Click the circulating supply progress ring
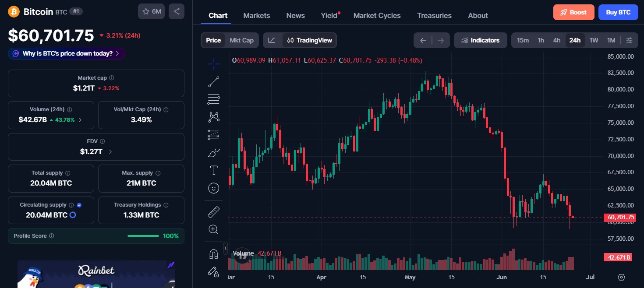The image size is (644, 288). tap(73, 215)
